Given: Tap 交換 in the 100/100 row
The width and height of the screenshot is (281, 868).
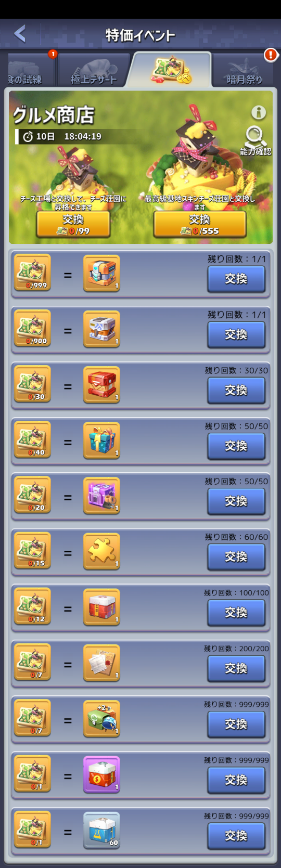Looking at the screenshot, I should [x=236, y=613].
